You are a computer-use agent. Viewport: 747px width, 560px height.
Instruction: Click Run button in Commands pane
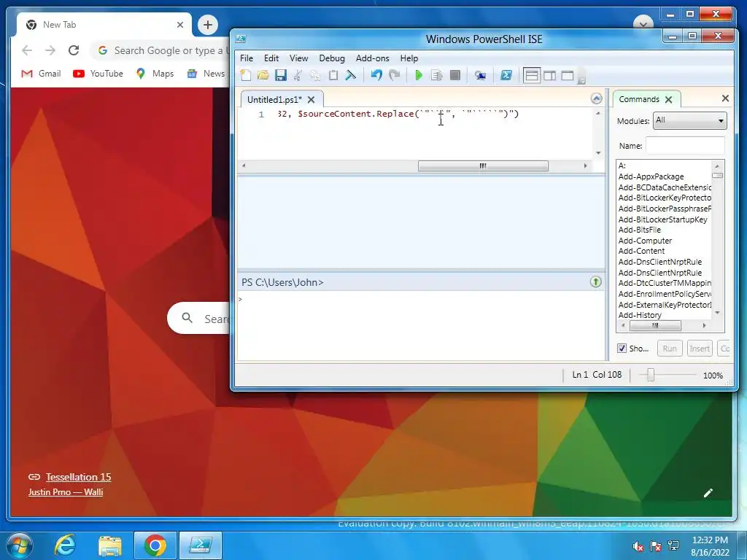(x=670, y=349)
